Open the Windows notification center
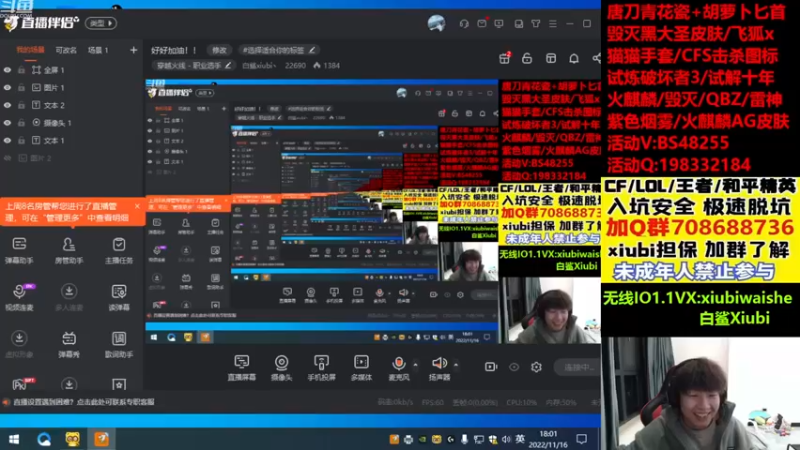Viewport: 800px width, 450px height. (x=582, y=439)
